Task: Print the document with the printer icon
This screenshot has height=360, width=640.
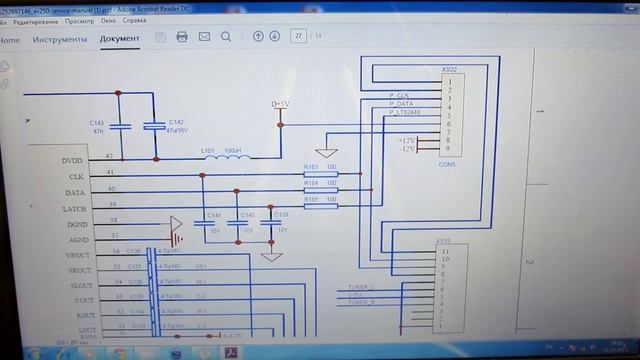Action: [x=182, y=37]
